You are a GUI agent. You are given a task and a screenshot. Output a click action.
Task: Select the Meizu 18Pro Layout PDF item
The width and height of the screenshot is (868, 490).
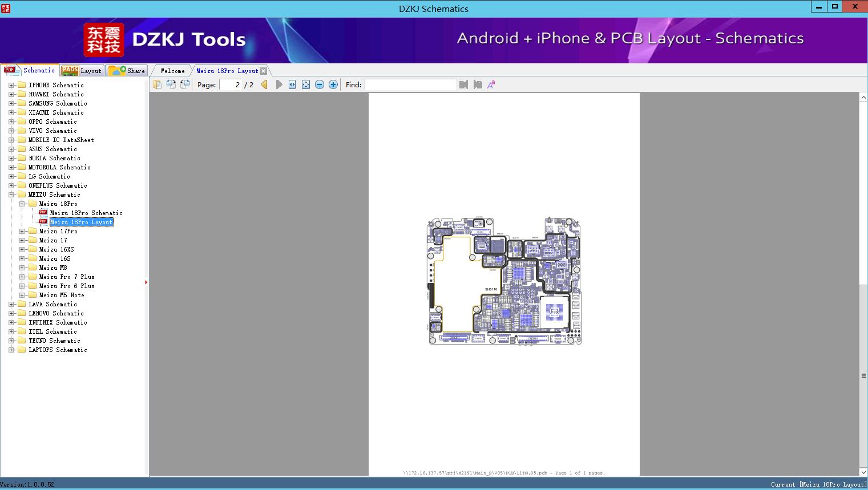click(82, 222)
